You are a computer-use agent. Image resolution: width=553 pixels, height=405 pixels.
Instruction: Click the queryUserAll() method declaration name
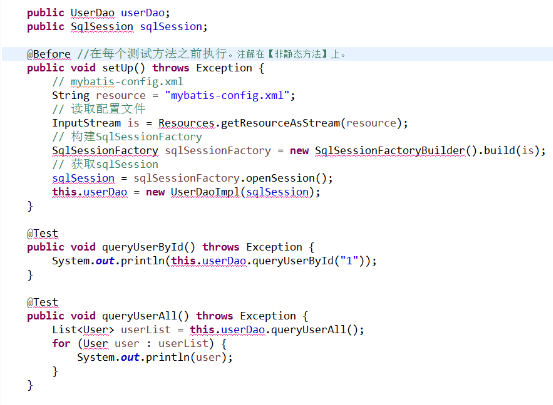tap(145, 316)
